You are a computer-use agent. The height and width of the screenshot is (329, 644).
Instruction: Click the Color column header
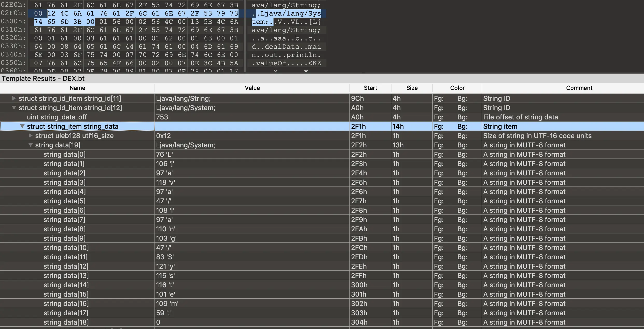(457, 88)
